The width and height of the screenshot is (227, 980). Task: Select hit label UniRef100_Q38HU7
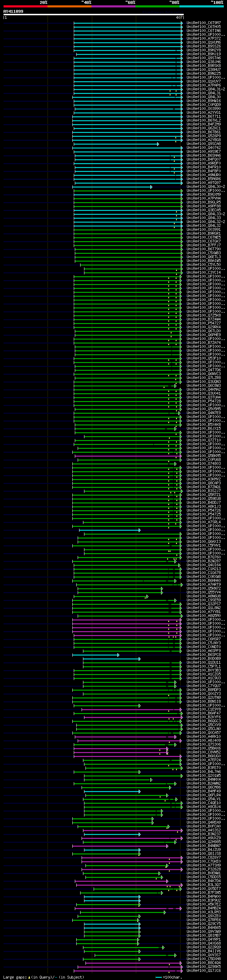pos(203,69)
